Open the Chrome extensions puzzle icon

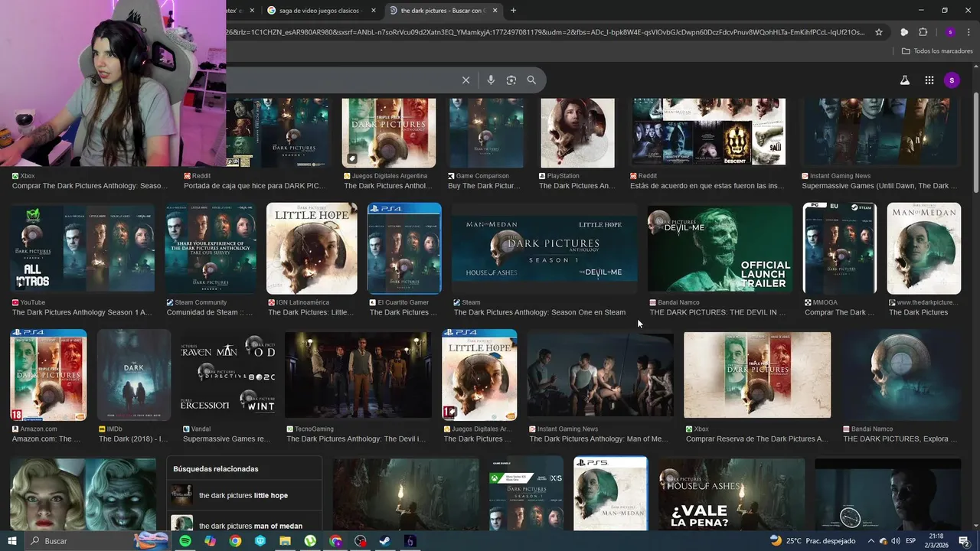pos(923,32)
